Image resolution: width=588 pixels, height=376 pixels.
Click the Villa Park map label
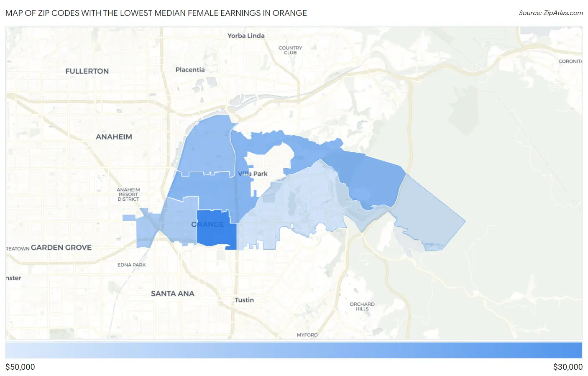[x=253, y=174]
